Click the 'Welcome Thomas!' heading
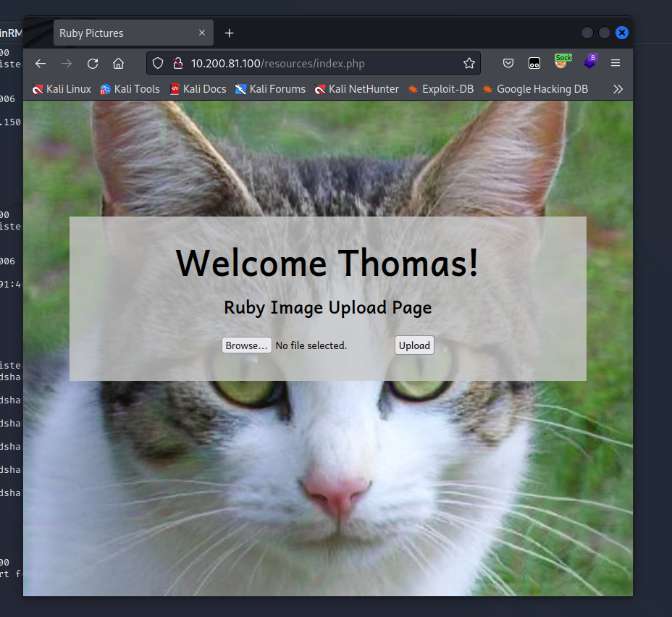Viewport: 672px width, 617px height. 327,263
